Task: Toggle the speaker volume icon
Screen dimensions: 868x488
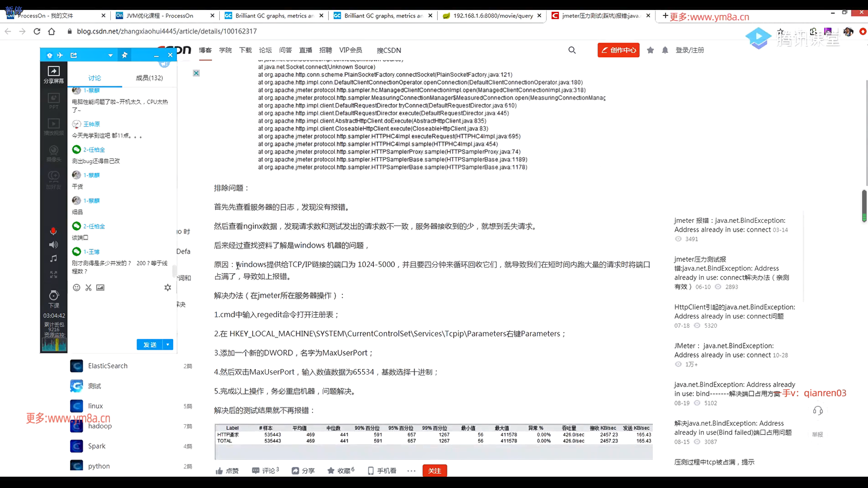Action: [x=53, y=245]
